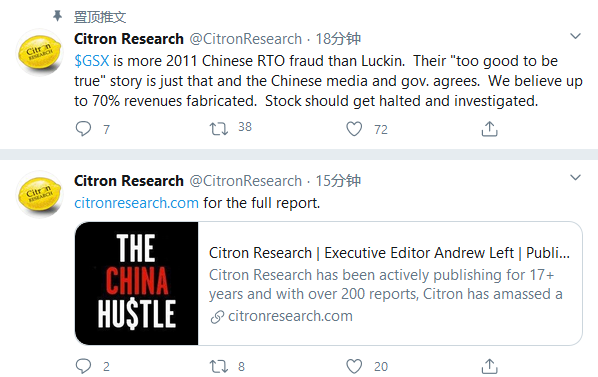
Task: Click Citron lemon avatar on first tweet
Action: click(39, 53)
